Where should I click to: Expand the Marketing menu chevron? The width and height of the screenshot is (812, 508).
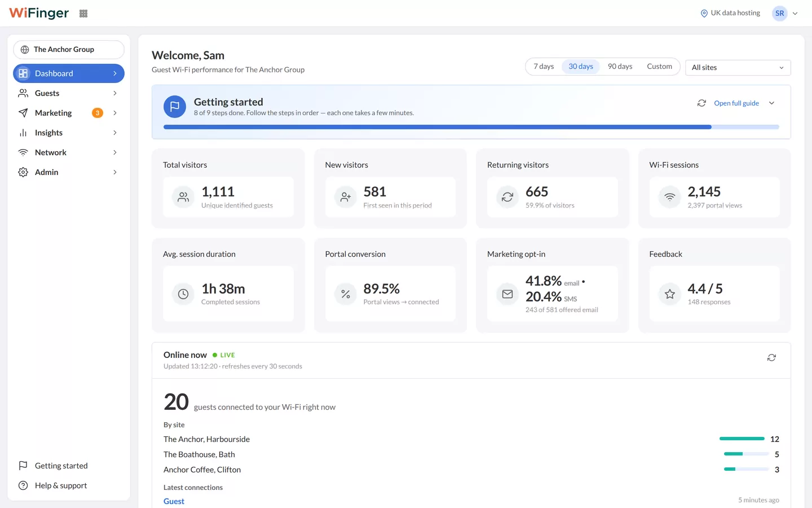[x=115, y=113]
